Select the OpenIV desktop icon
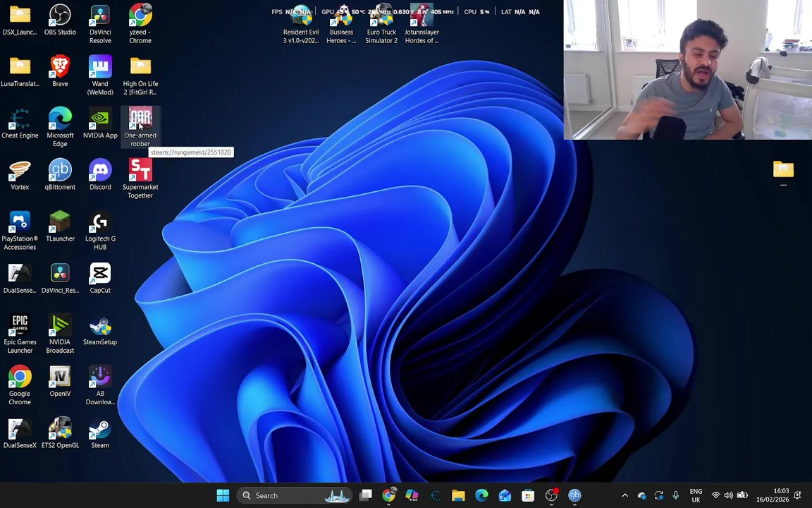Image resolution: width=812 pixels, height=508 pixels. 60,382
